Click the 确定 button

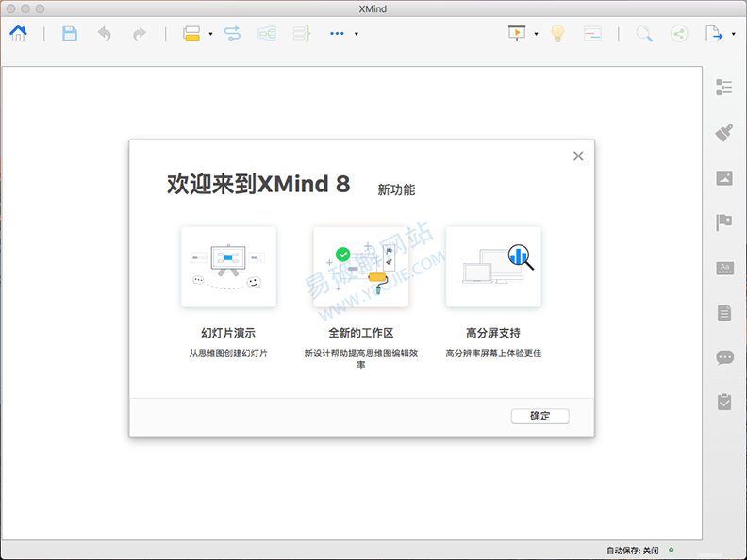coord(539,416)
